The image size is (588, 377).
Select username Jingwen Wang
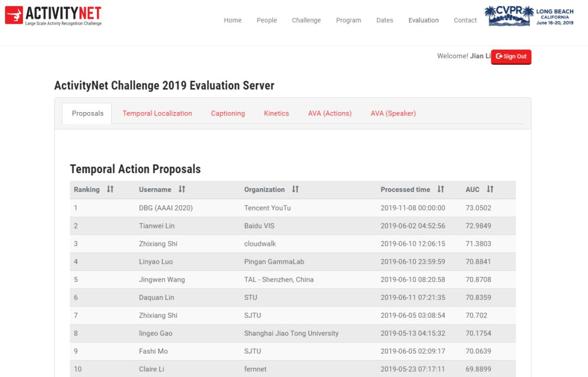162,280
